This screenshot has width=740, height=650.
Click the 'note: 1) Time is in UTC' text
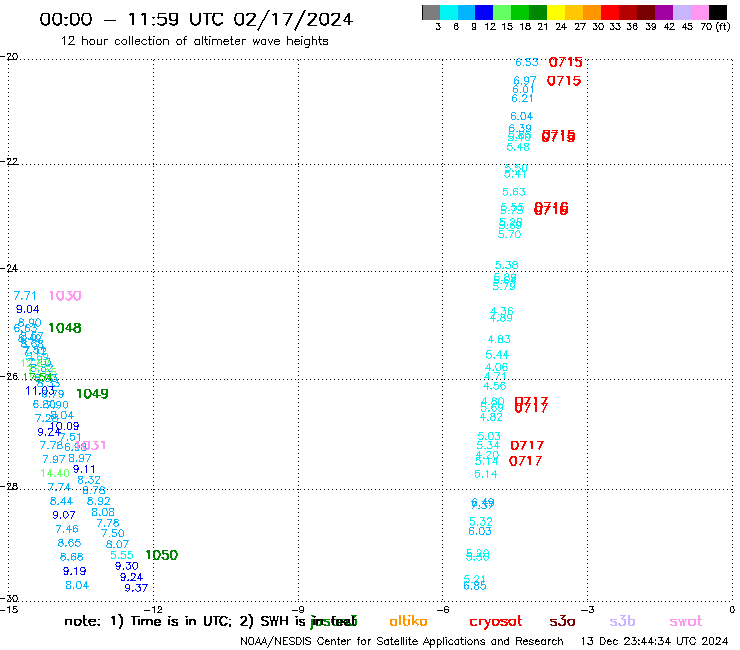pyautogui.click(x=148, y=621)
